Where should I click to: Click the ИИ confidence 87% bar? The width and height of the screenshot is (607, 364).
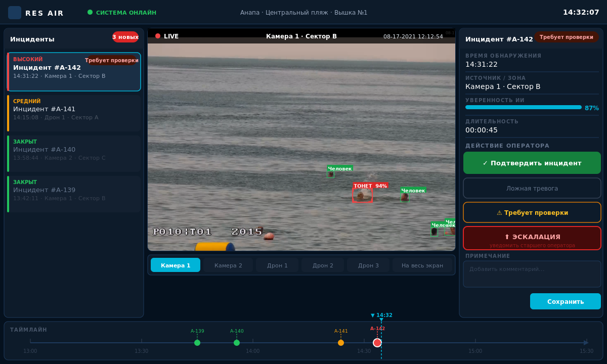tap(523, 107)
